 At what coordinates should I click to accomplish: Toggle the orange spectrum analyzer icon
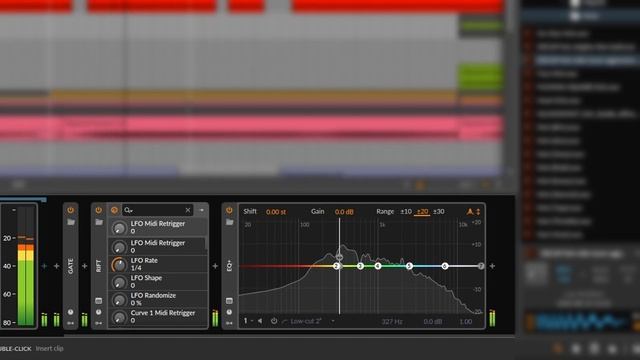point(470,211)
